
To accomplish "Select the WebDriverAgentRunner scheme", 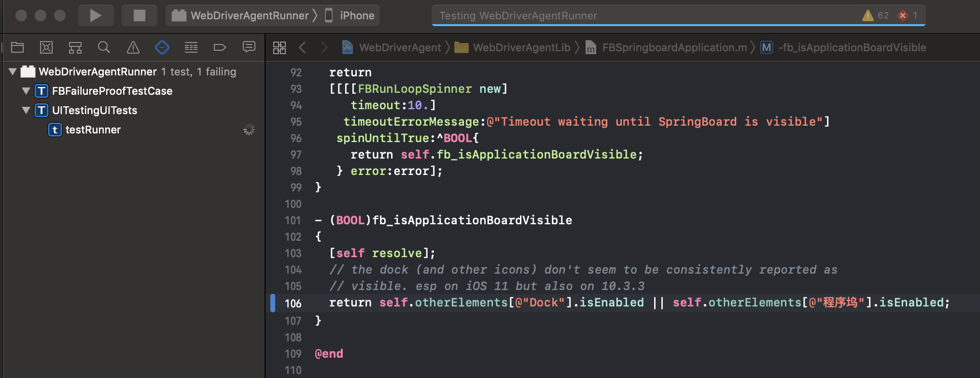I will coord(240,15).
